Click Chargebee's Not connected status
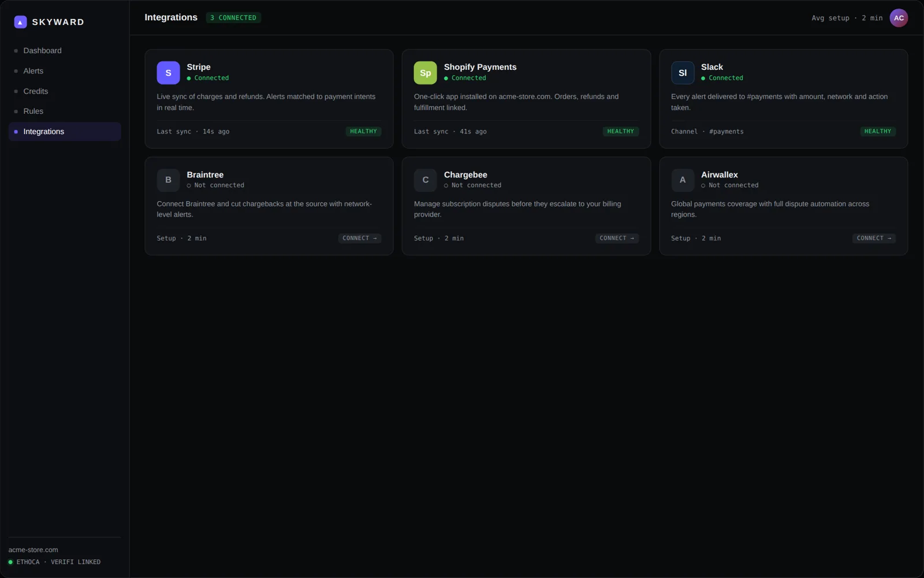This screenshot has width=924, height=578. coord(472,186)
